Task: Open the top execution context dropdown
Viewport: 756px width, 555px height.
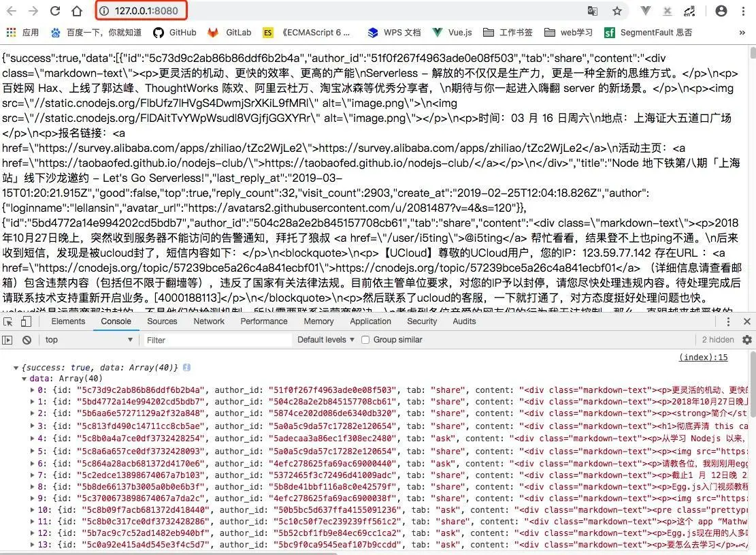Action: pos(88,340)
